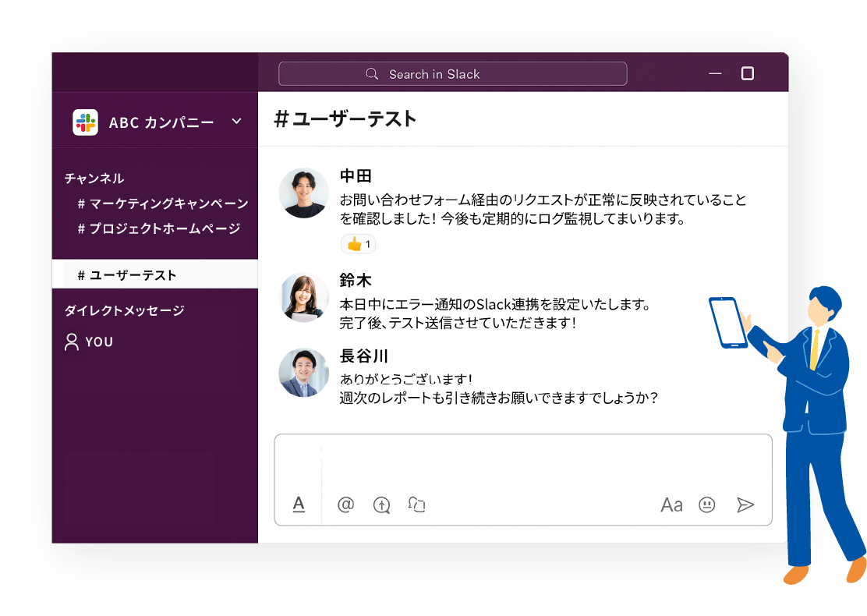Click the Aa formatting icon
This screenshot has width=867, height=616.
tap(671, 504)
